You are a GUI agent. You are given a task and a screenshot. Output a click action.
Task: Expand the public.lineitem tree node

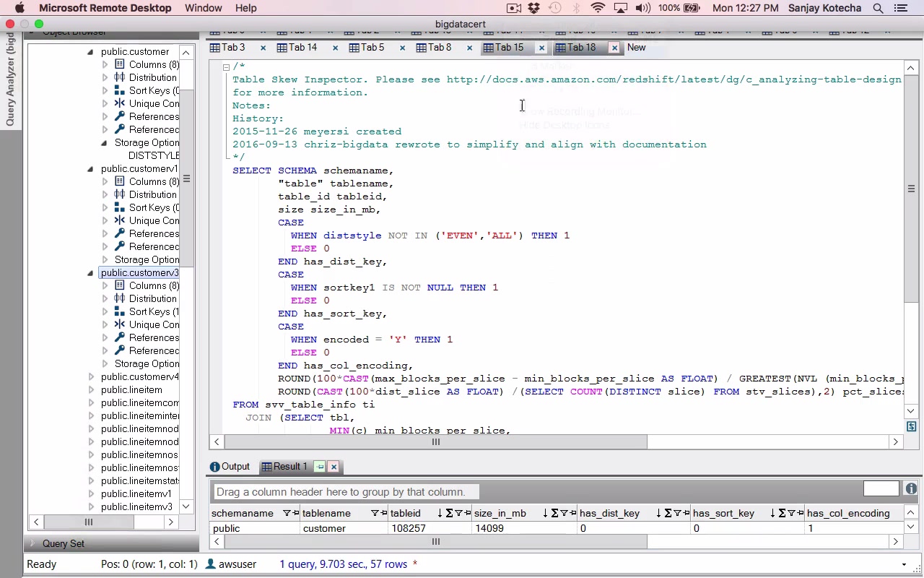(x=91, y=390)
